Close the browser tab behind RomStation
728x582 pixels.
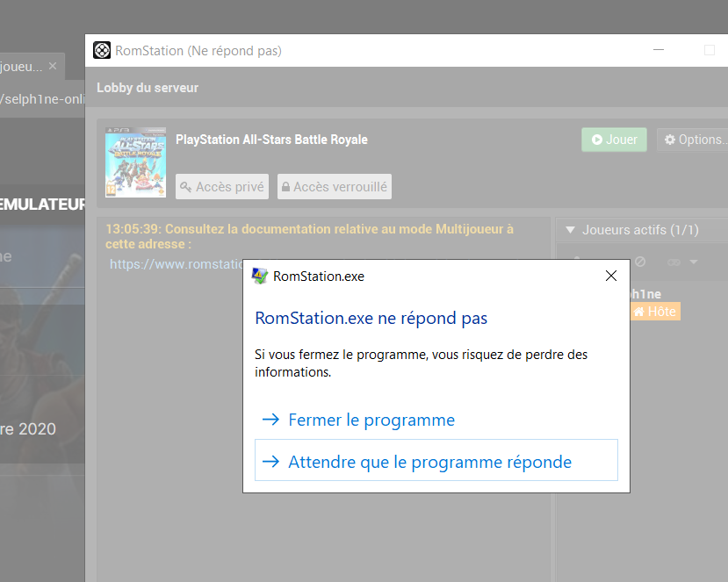click(x=53, y=66)
